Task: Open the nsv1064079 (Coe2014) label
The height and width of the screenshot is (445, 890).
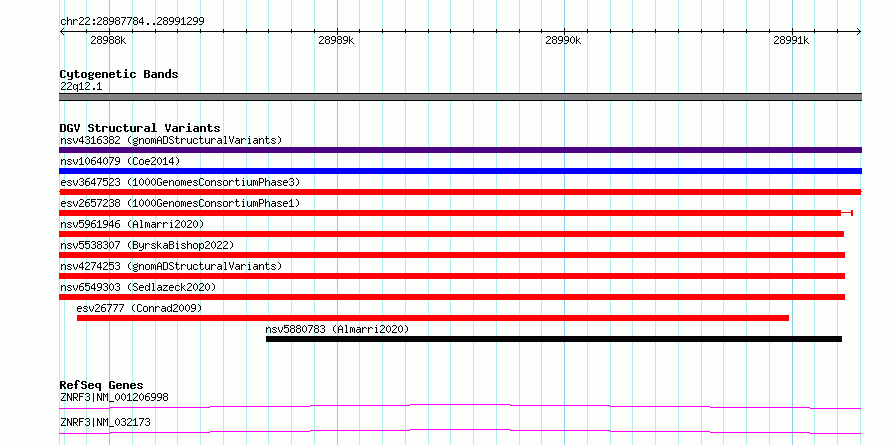Action: pos(120,161)
